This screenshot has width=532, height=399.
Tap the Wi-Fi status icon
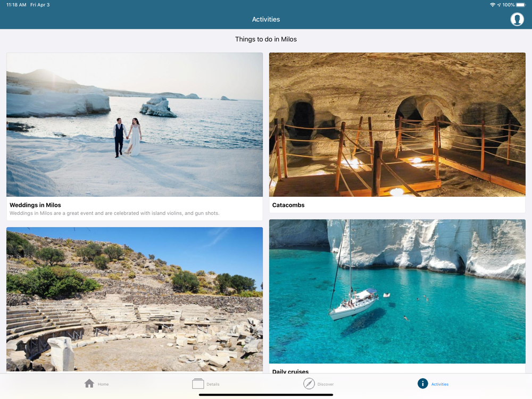pyautogui.click(x=492, y=5)
